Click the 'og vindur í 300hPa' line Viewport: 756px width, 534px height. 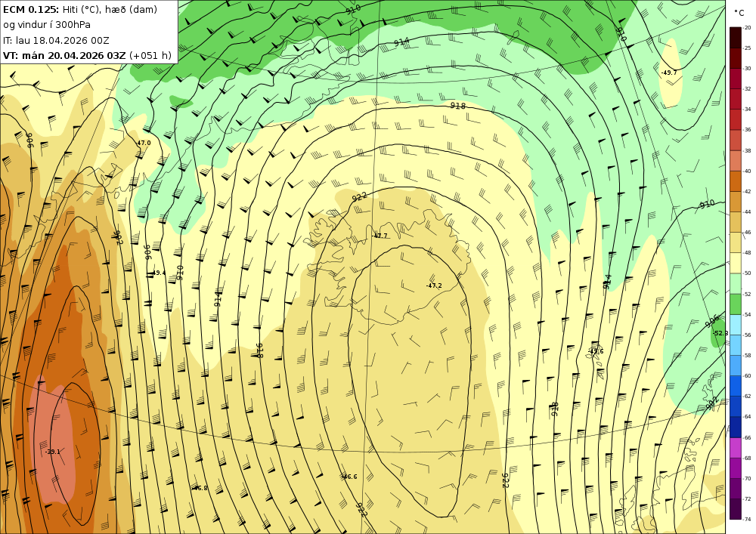(47, 25)
